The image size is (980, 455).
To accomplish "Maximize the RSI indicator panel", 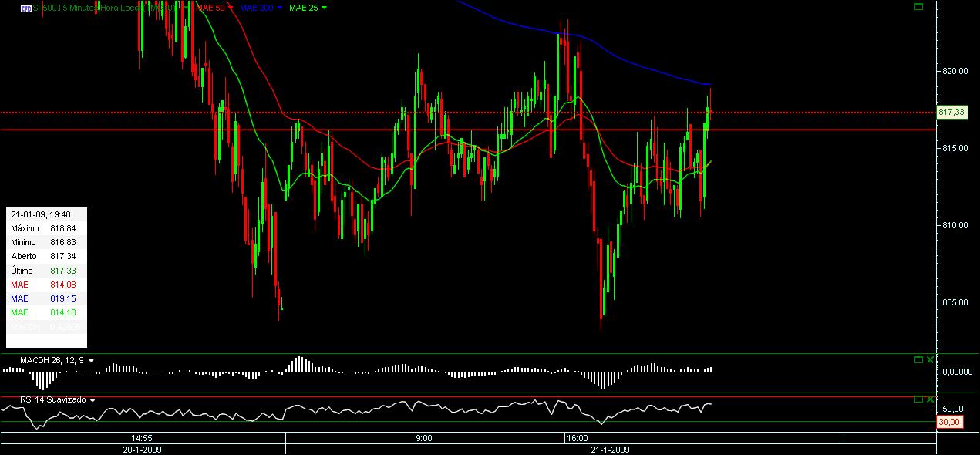I will tap(918, 399).
